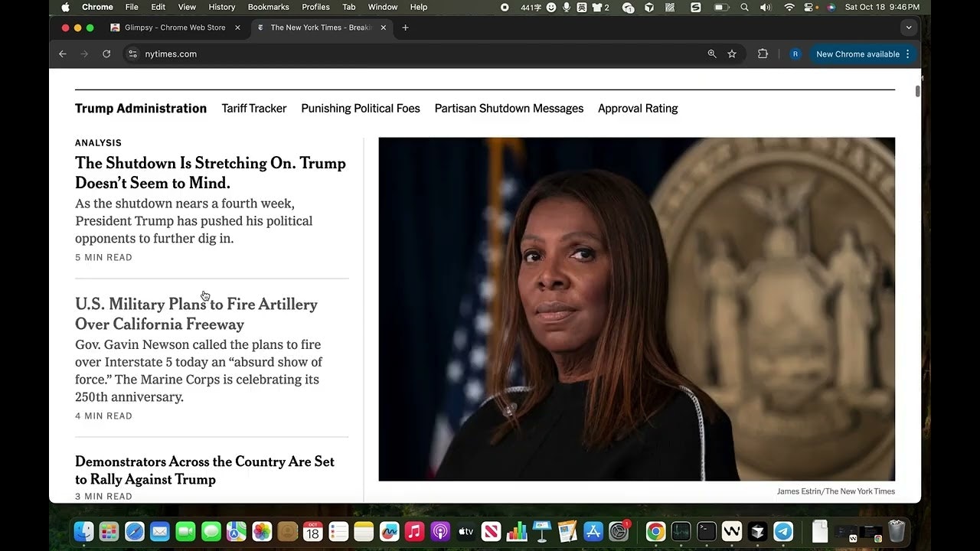Click the microphone menu bar icon
The height and width of the screenshot is (551, 980).
pyautogui.click(x=567, y=7)
